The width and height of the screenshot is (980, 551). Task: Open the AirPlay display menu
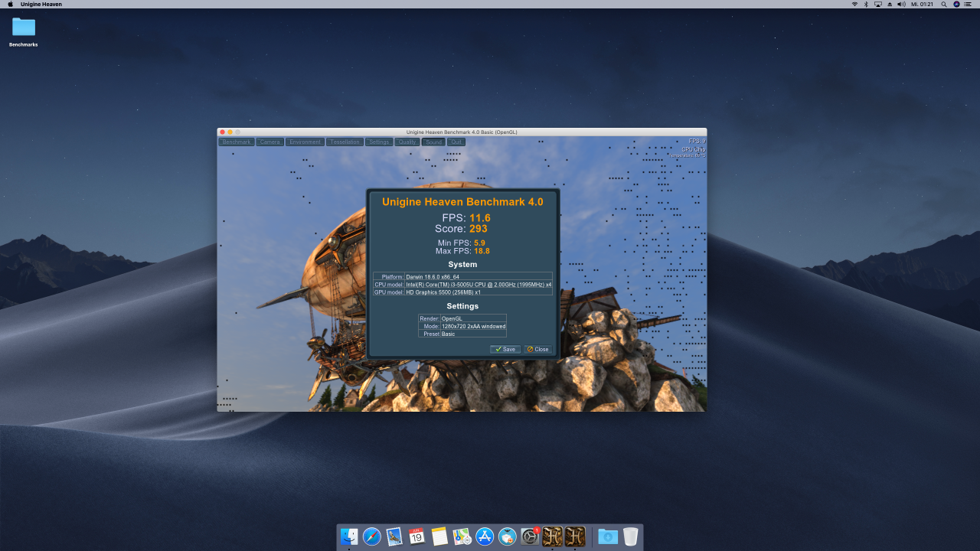[877, 5]
